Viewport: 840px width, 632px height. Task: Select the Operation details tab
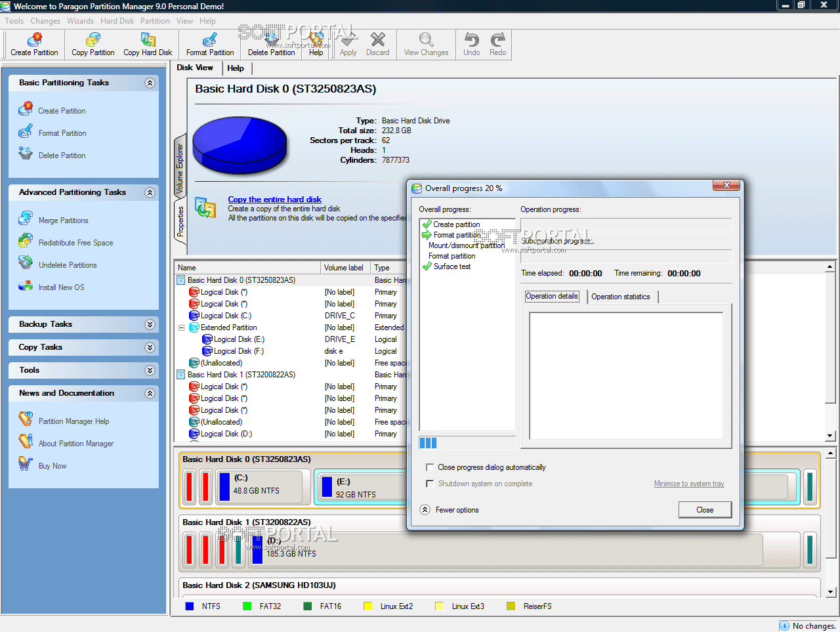(x=552, y=296)
